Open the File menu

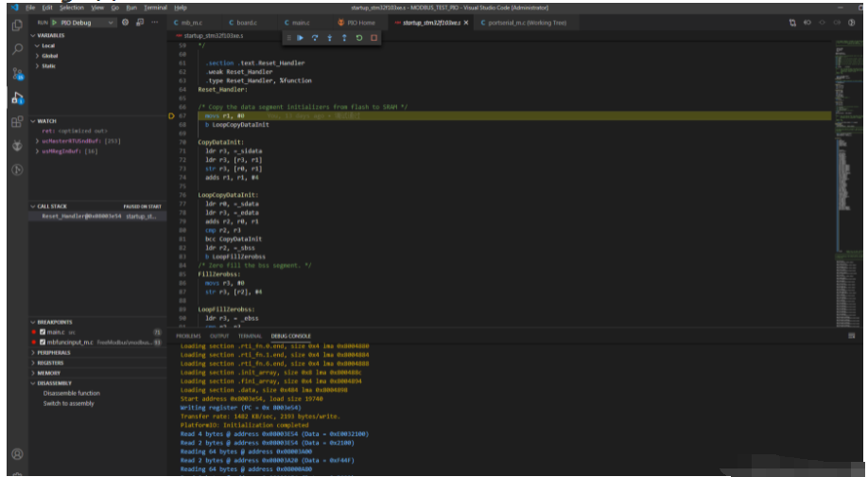tap(30, 8)
